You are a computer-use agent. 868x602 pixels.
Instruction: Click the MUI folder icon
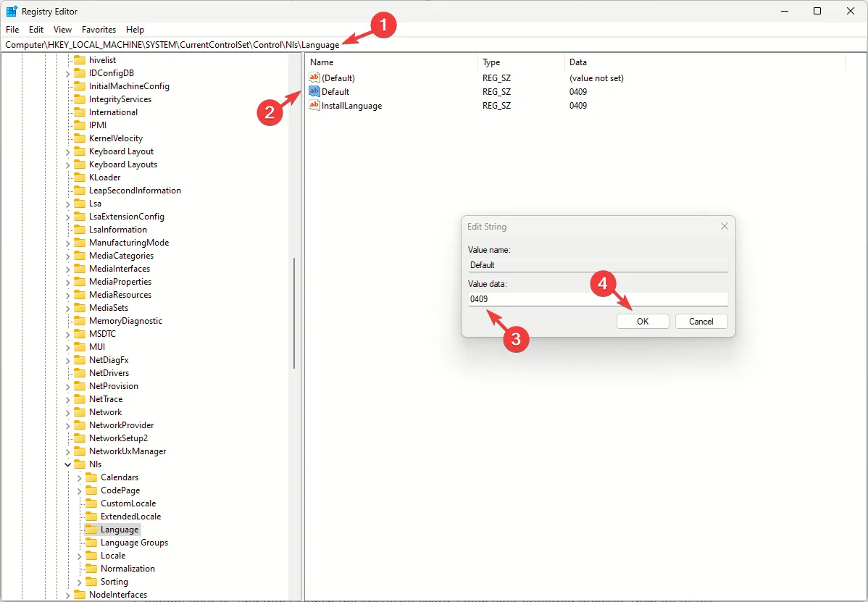pos(80,347)
